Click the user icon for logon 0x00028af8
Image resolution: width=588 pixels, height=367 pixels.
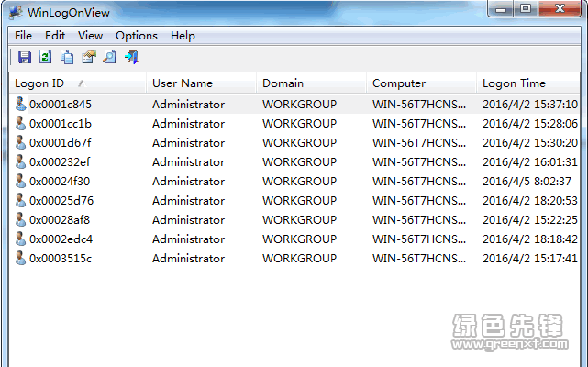pyautogui.click(x=20, y=219)
